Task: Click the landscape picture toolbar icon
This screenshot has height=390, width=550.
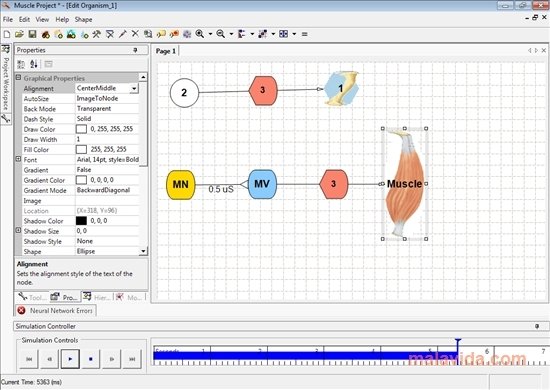Action: [71, 34]
